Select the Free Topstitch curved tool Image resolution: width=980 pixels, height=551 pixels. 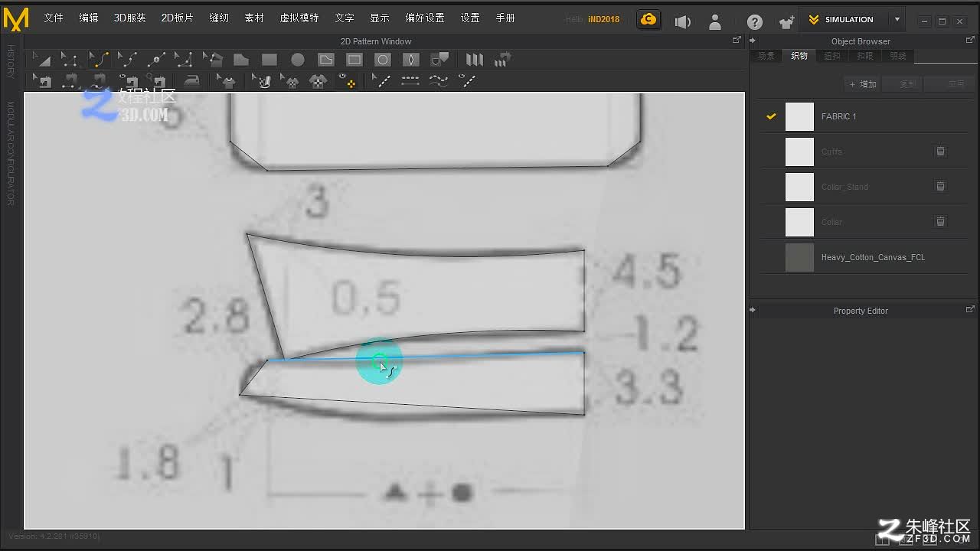tap(439, 80)
